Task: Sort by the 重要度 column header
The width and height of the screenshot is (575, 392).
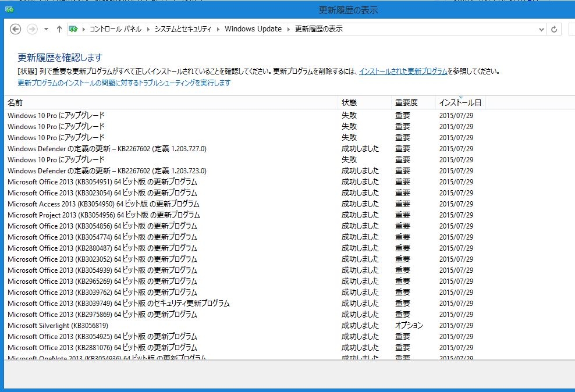Action: [413, 102]
